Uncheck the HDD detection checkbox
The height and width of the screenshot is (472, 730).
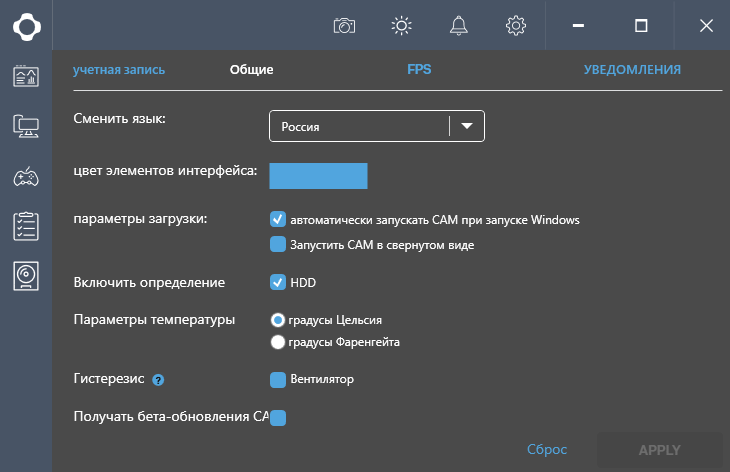[x=278, y=282]
